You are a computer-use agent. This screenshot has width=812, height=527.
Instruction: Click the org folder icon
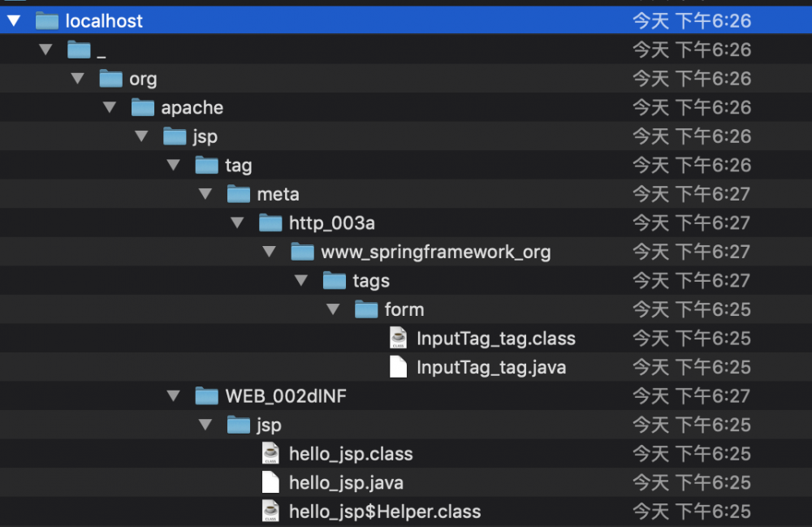point(110,78)
